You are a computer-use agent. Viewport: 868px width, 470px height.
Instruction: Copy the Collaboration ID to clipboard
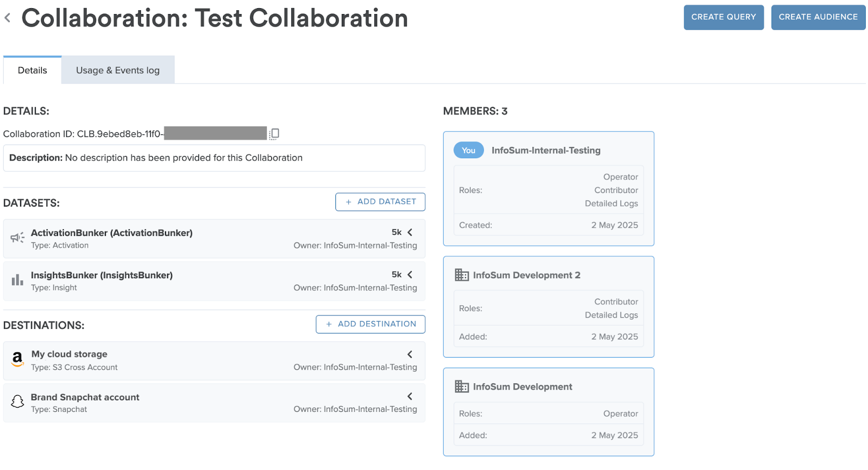click(275, 134)
